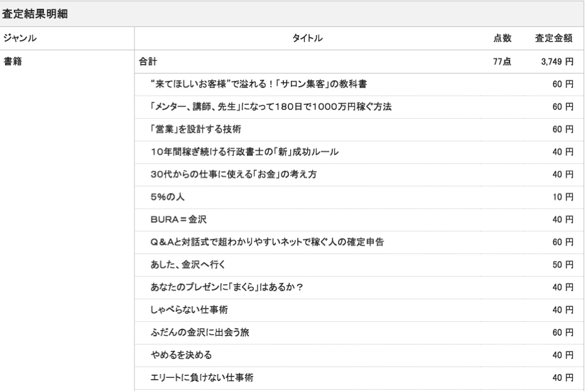The image size is (588, 391).
Task: Click the 点数 column header
Action: (502, 38)
